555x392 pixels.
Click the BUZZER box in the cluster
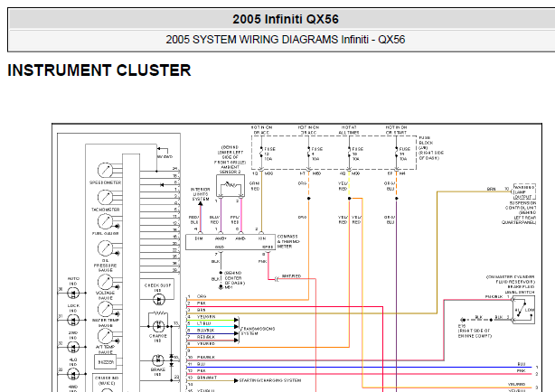106,362
